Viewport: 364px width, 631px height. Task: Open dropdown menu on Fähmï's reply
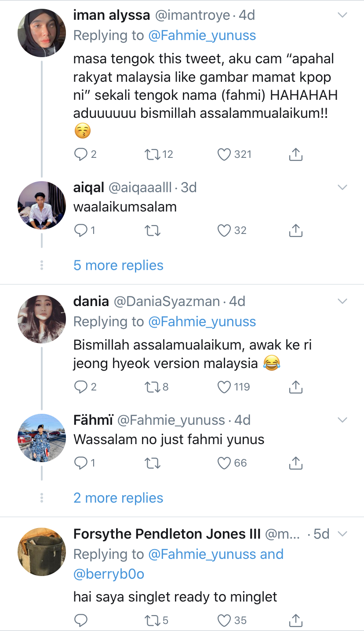(342, 420)
